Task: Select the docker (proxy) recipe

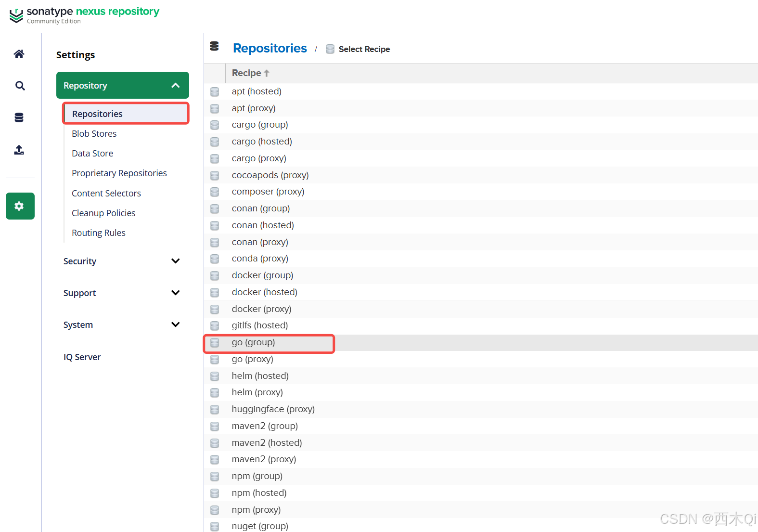Action: 261,309
